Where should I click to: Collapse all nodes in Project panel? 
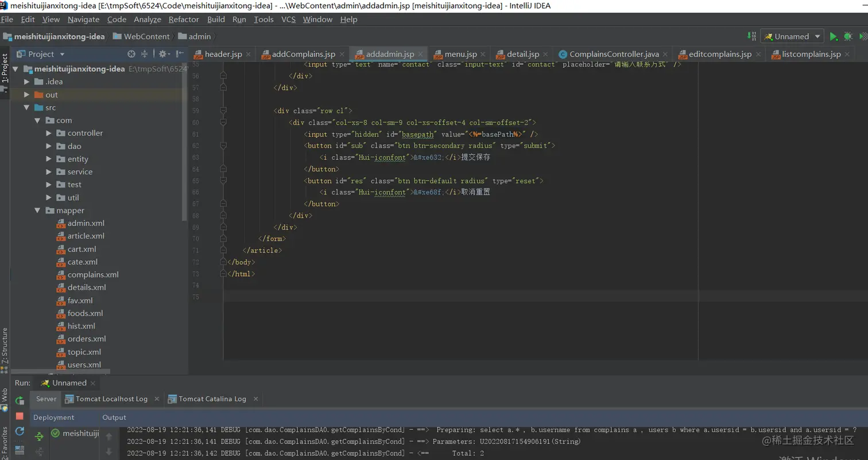click(145, 54)
